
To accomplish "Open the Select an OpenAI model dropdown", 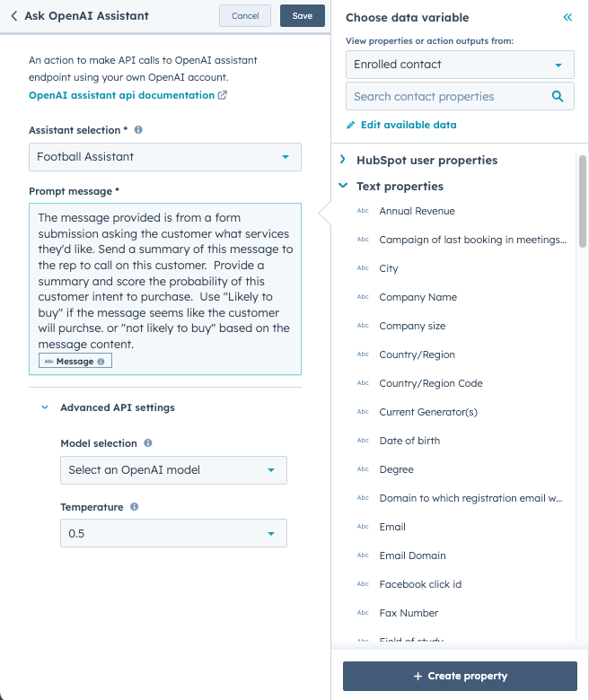I will click(x=173, y=470).
